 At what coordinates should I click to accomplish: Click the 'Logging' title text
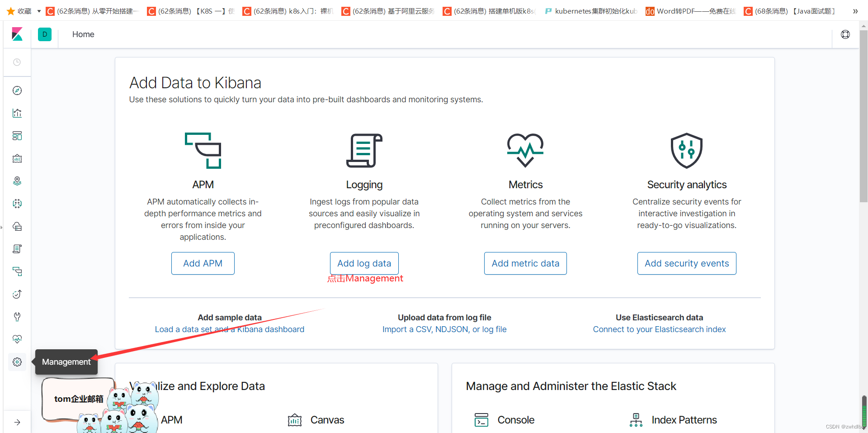tap(364, 185)
